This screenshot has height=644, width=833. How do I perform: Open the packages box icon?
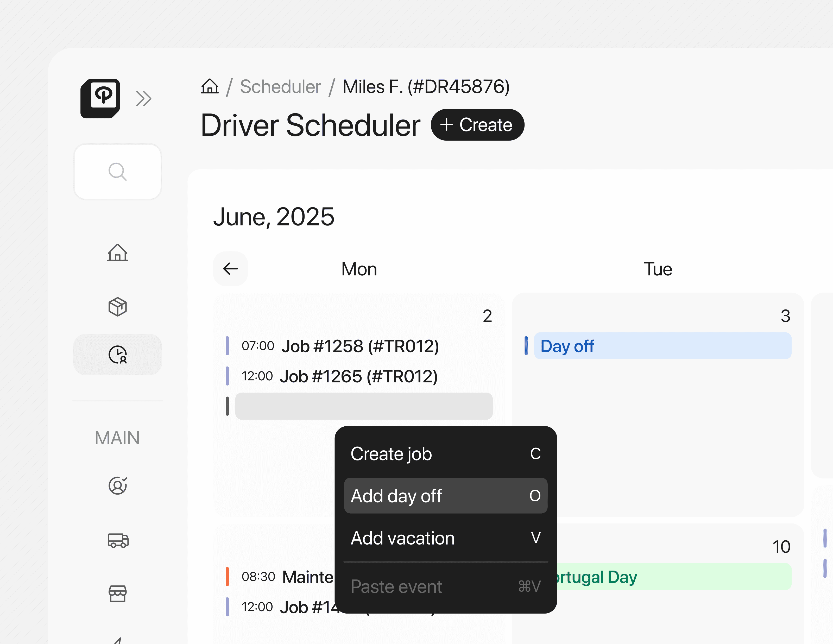click(117, 307)
